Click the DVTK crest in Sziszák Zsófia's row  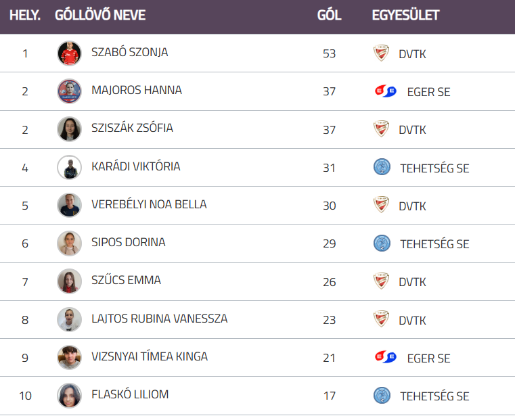point(382,129)
